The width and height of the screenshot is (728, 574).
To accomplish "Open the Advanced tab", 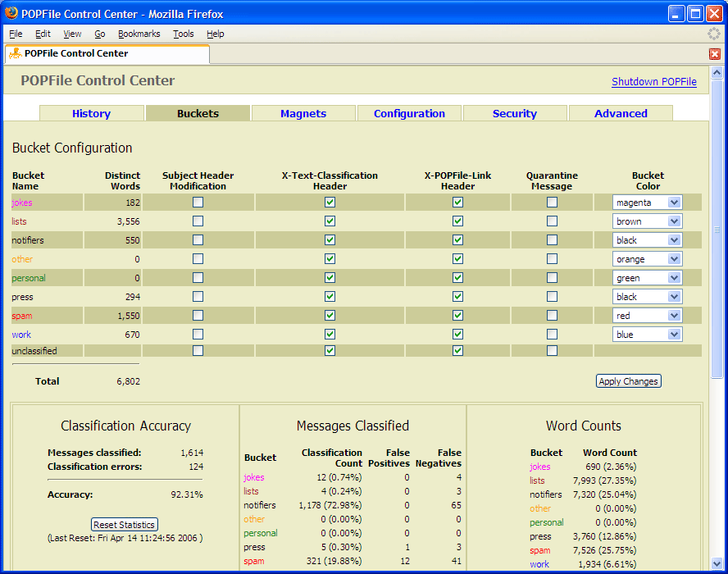I will click(621, 113).
